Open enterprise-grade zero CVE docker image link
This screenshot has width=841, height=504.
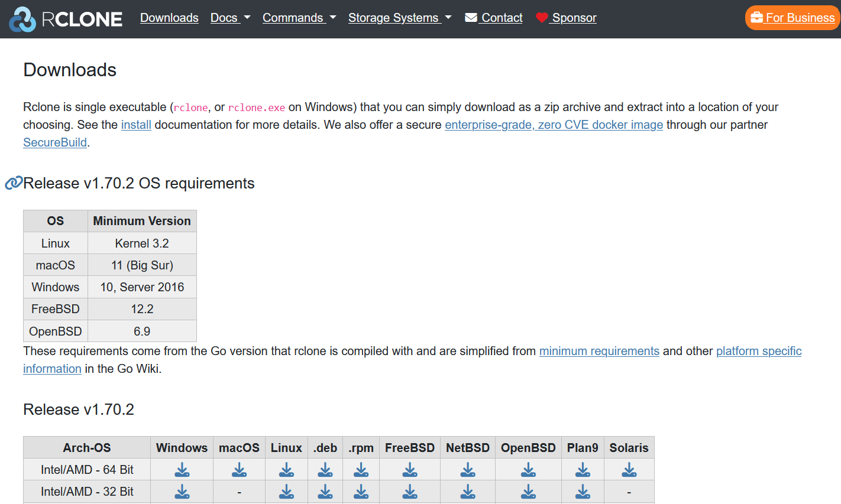(x=554, y=125)
